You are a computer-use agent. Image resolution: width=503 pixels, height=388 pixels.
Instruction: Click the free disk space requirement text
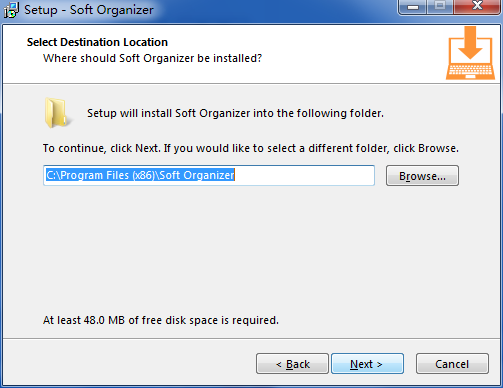tap(161, 320)
